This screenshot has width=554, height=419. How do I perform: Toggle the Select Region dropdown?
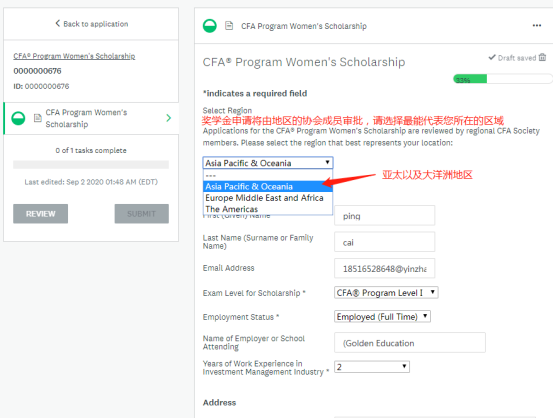[x=268, y=163]
